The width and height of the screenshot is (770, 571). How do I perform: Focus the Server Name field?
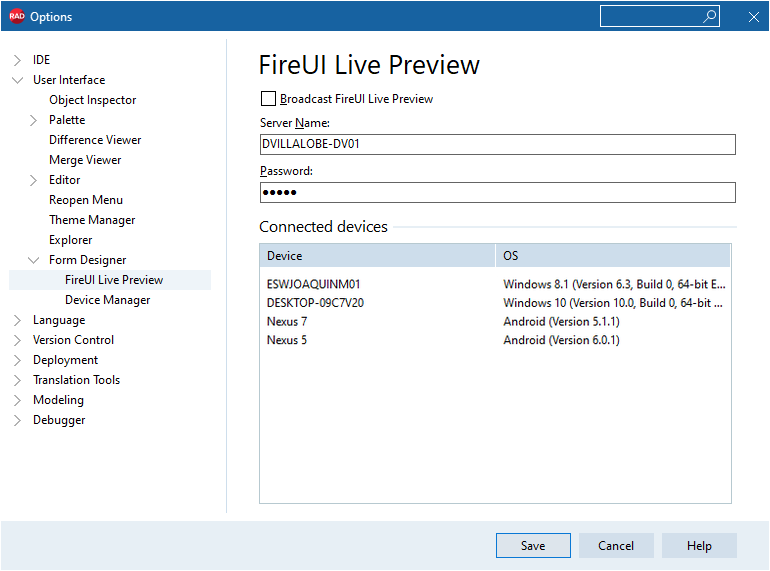[497, 144]
